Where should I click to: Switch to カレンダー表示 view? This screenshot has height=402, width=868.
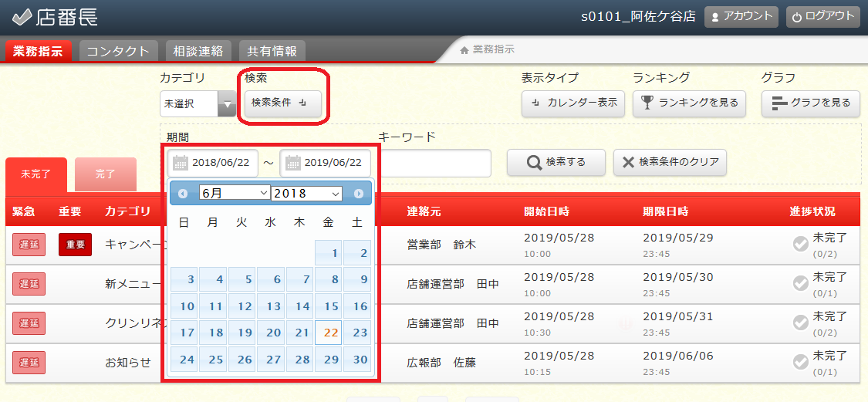click(573, 103)
